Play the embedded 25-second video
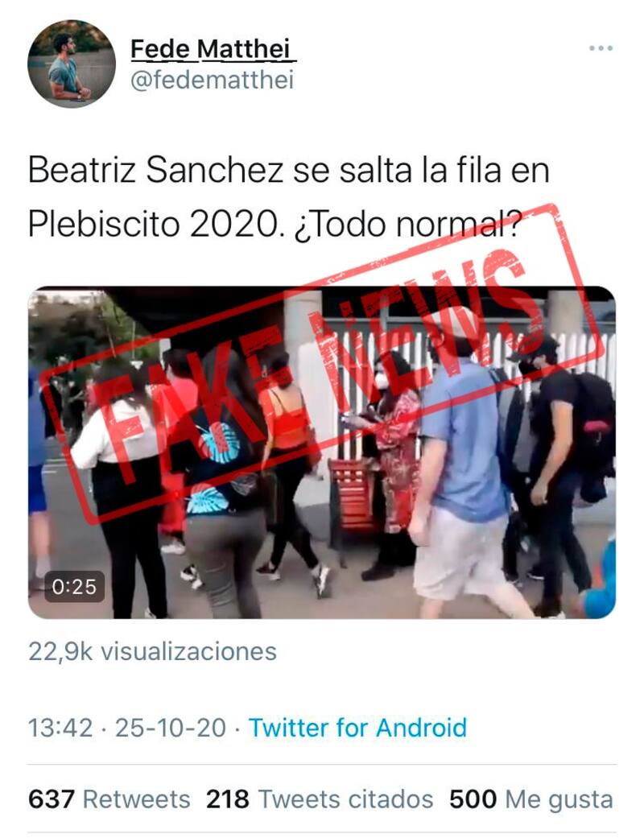This screenshot has width=644, height=838. pos(322,452)
